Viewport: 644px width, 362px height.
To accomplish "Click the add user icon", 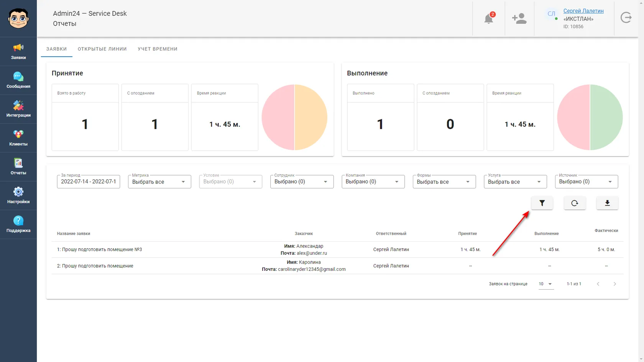I will click(519, 18).
